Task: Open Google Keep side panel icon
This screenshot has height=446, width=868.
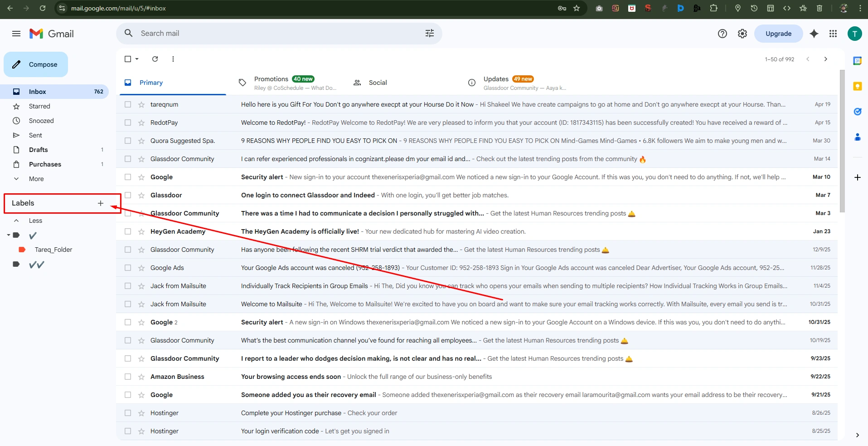Action: tap(857, 86)
